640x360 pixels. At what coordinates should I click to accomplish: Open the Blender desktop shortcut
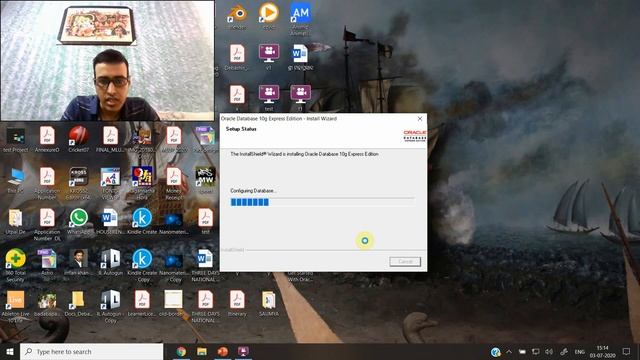[x=237, y=16]
